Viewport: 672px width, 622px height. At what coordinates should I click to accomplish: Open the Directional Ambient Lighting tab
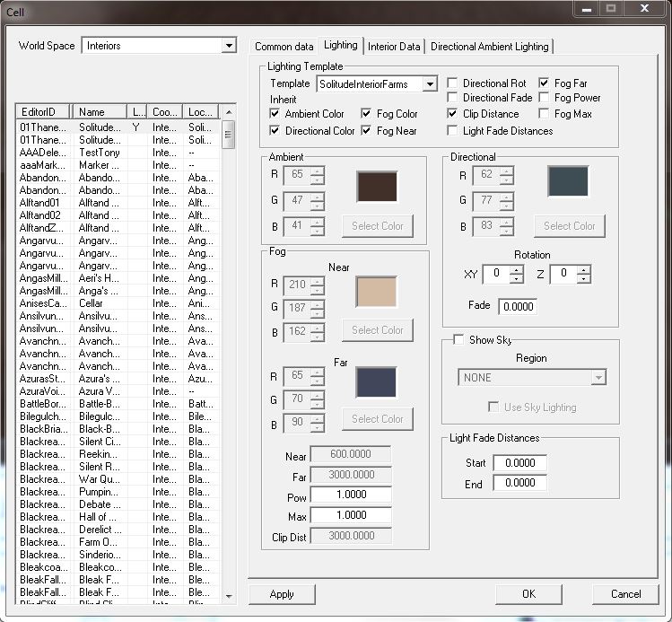point(489,47)
